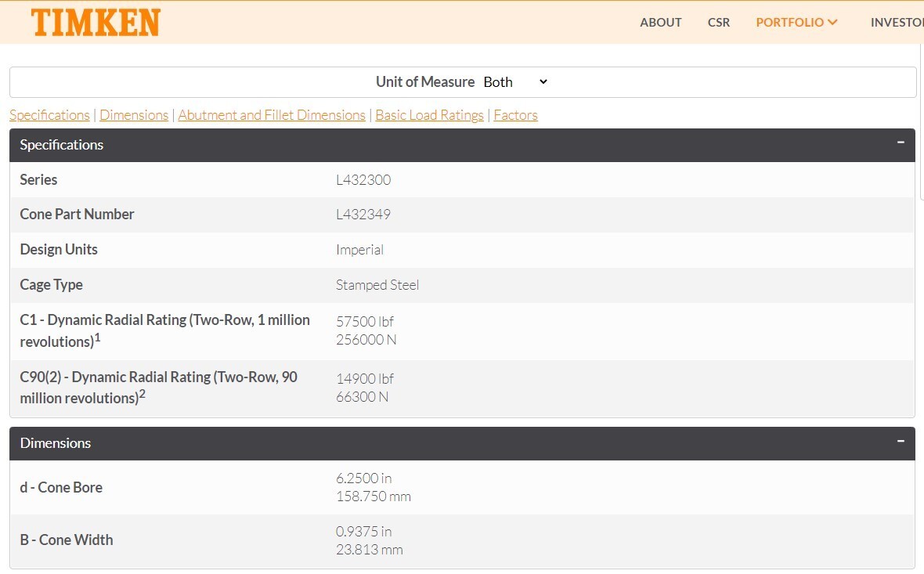
Task: Click the Design Units label
Action: pos(59,249)
